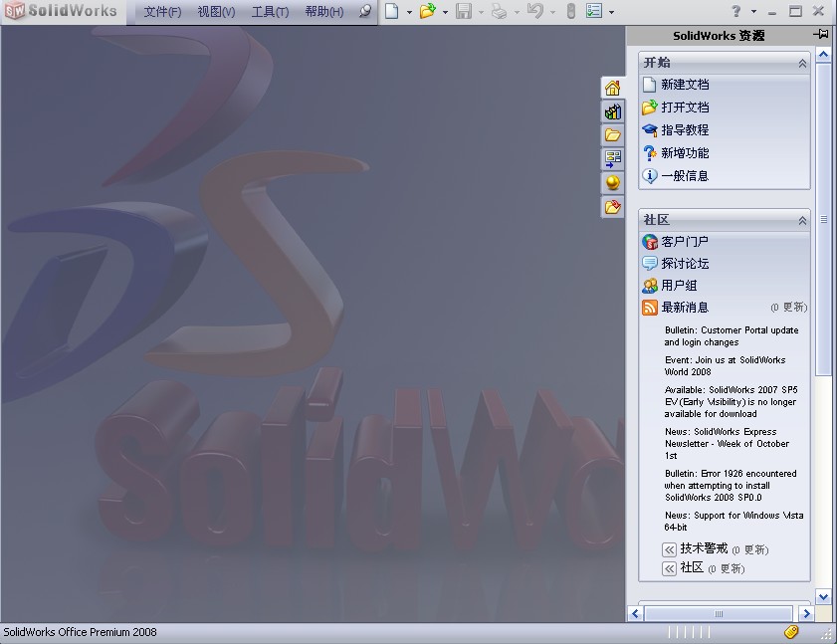Click 探讨论坛 link
Viewport: 837px width, 644px height.
click(685, 264)
